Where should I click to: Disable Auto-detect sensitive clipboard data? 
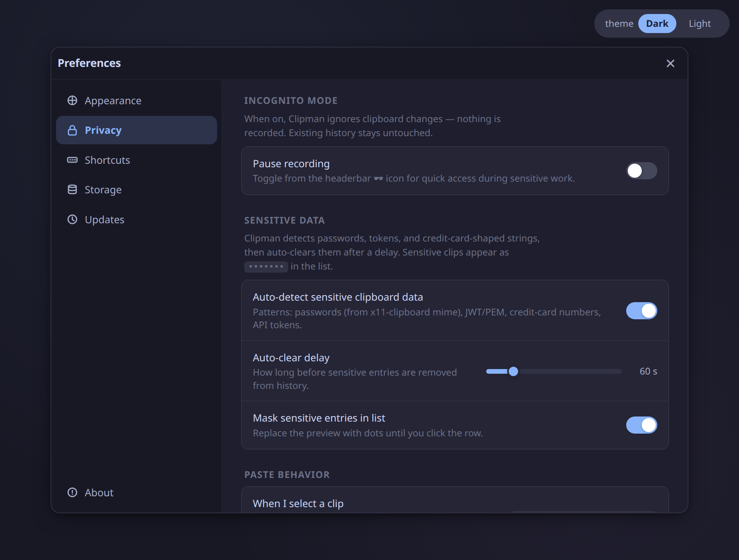[x=641, y=311]
